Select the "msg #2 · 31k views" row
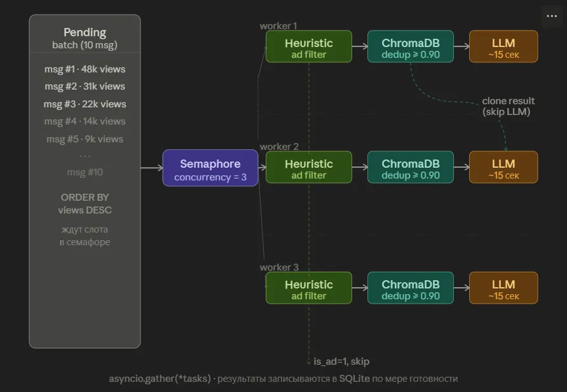 point(85,86)
